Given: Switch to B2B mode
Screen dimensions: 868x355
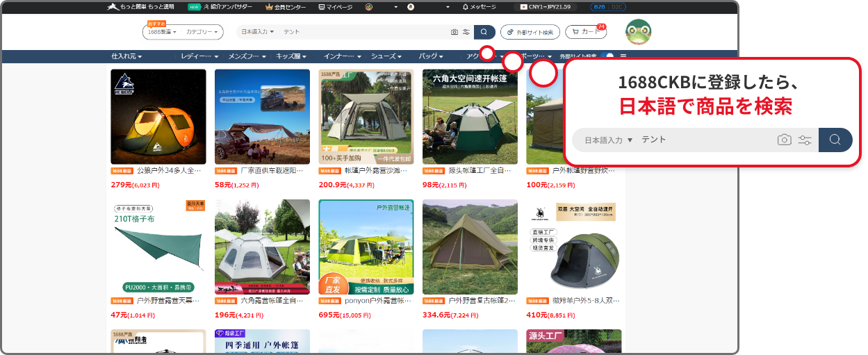Looking at the screenshot, I should click(x=598, y=7).
